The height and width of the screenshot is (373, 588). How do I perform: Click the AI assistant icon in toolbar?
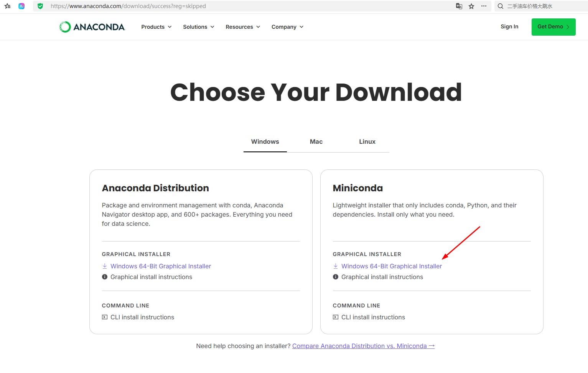coord(21,6)
